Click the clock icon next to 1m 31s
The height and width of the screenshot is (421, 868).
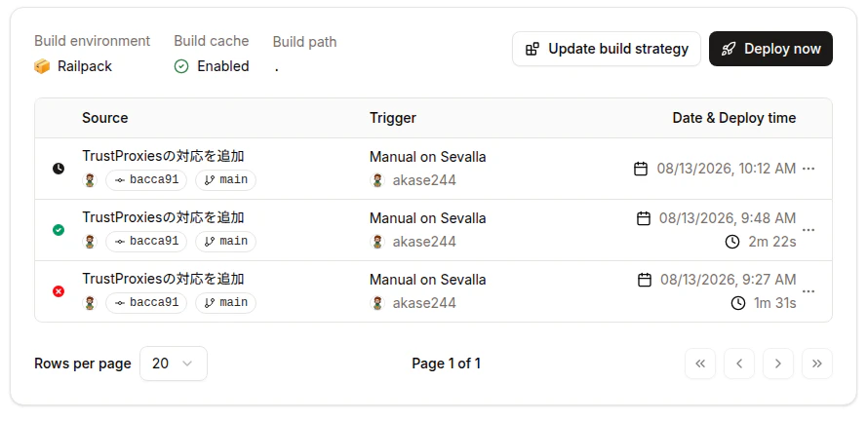pyautogui.click(x=738, y=303)
